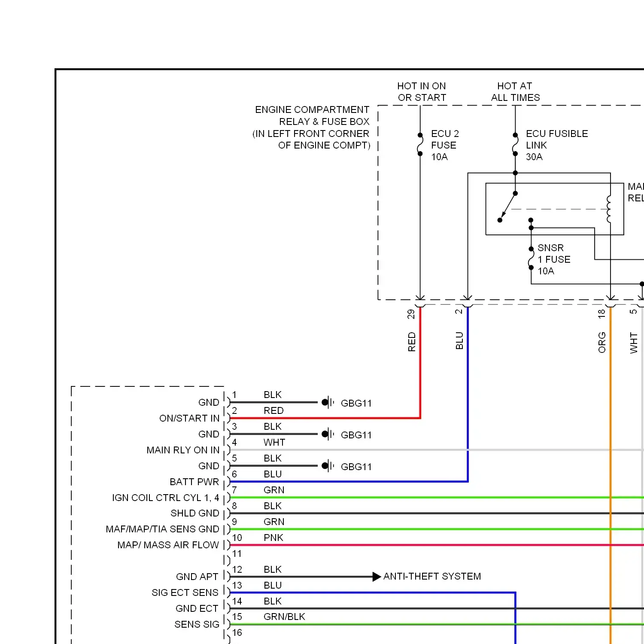Click the pin 2 RED wire label
This screenshot has width=644, height=644.
pos(273,410)
